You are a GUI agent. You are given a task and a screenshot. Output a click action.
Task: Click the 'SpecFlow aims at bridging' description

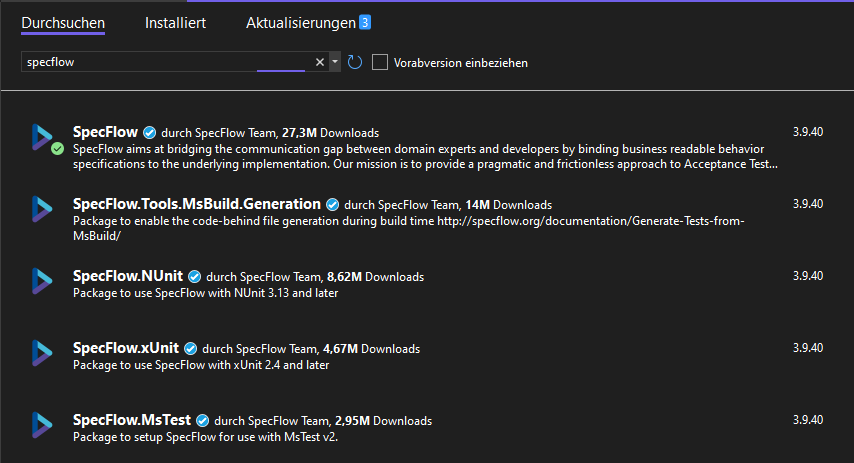[x=425, y=156]
